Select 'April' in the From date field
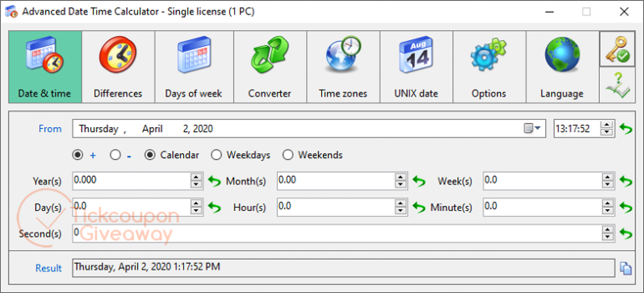Image resolution: width=644 pixels, height=293 pixels. (152, 129)
